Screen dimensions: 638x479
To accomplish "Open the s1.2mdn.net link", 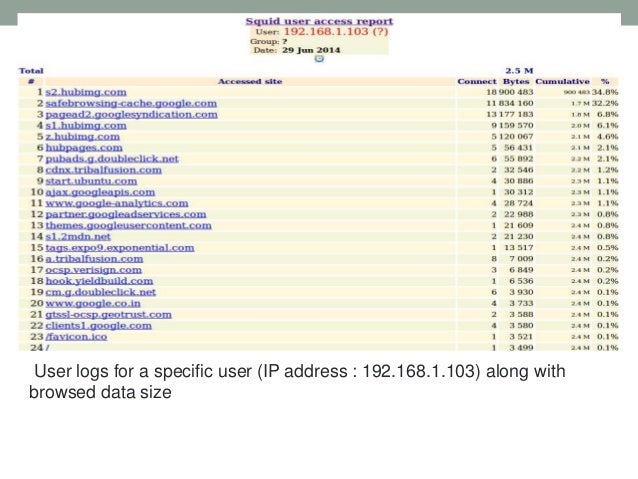I will coord(78,236).
